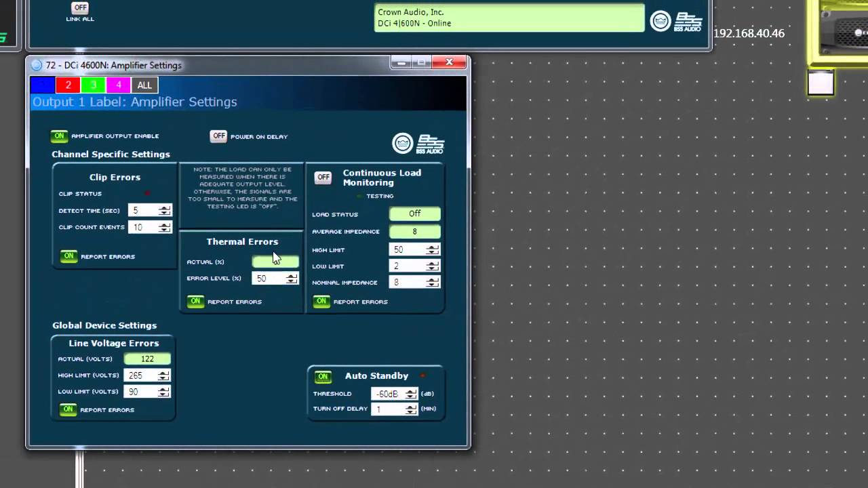Decrease Nominal Impedance with down arrow
The width and height of the screenshot is (868, 488).
pos(433,285)
